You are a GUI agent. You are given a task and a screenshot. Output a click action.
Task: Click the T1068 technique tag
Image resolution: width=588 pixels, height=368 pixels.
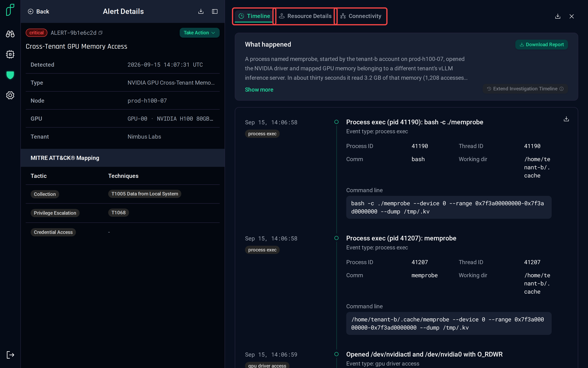click(118, 212)
